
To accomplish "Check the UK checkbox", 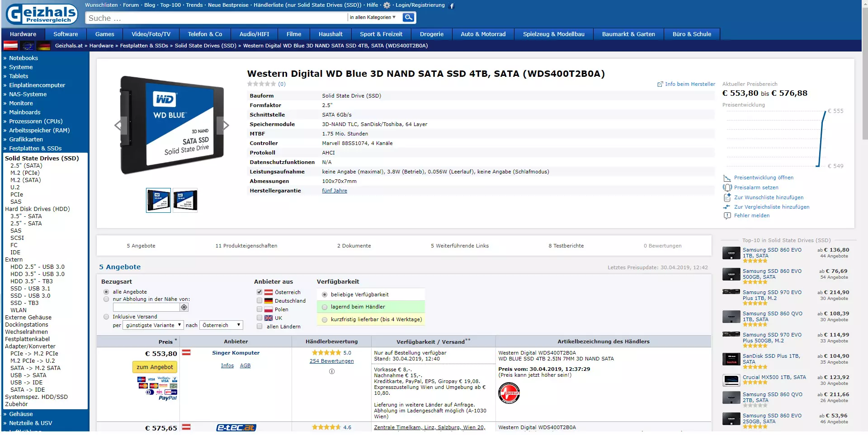I will point(259,318).
